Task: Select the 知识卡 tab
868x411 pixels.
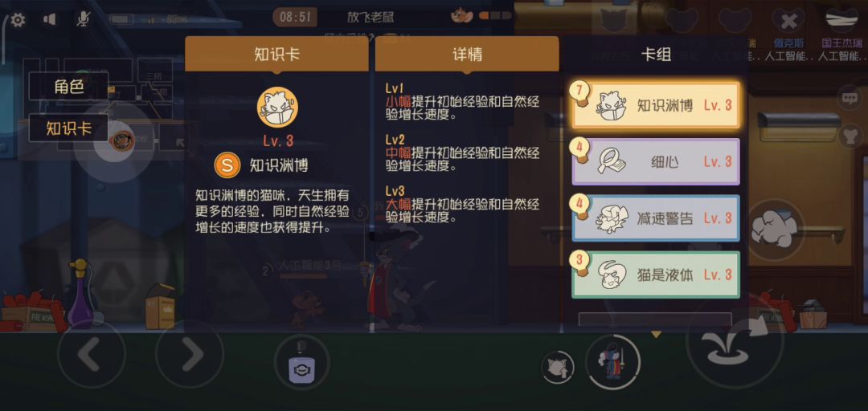Action: pyautogui.click(x=68, y=128)
